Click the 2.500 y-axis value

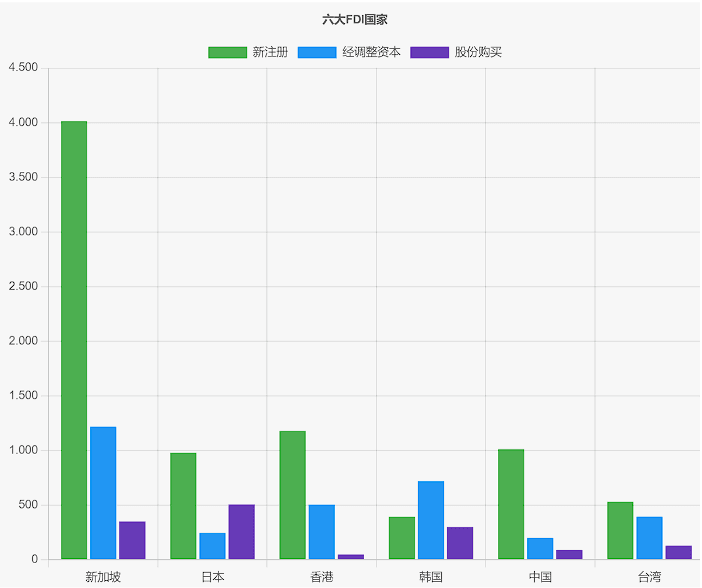click(x=23, y=286)
